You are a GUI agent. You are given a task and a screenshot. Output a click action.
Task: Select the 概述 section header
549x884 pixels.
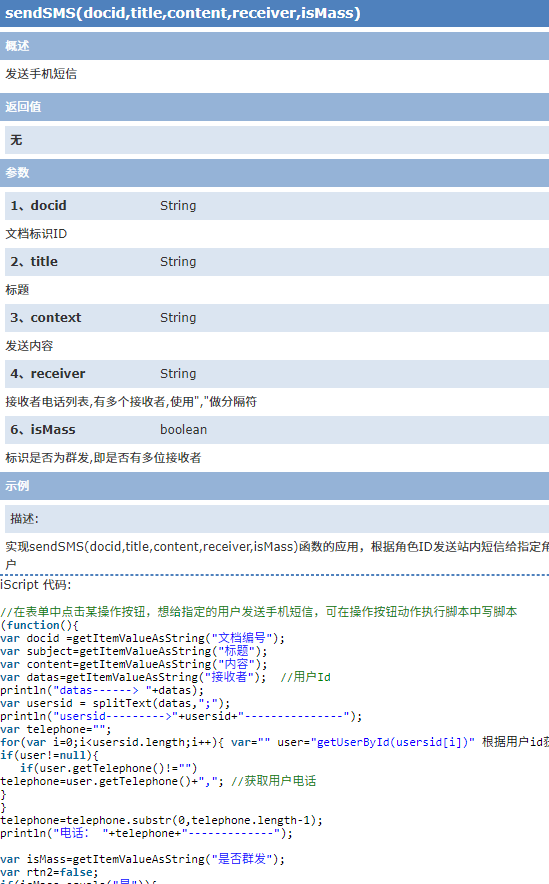coord(274,46)
